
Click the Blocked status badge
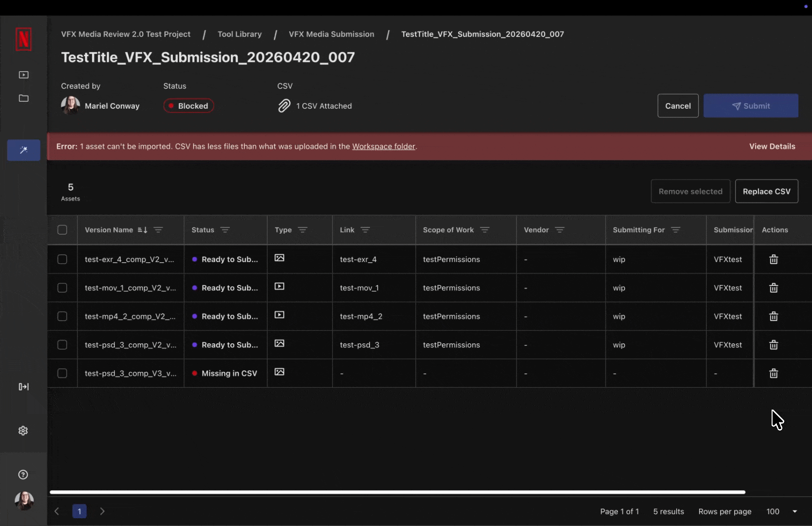188,106
